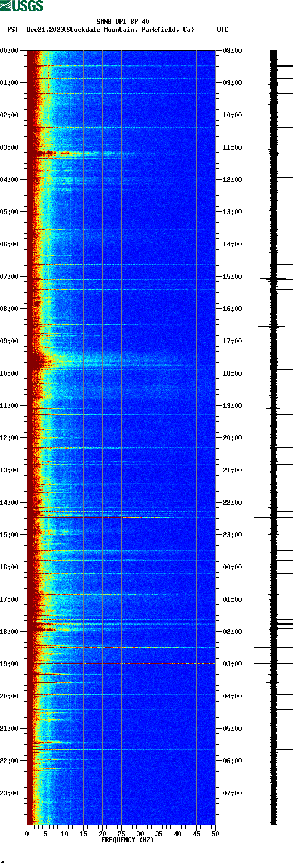Screen dimensions: 297x868
Task: Click the PST axis tick label '09:00'
Action: pyautogui.click(x=10, y=341)
